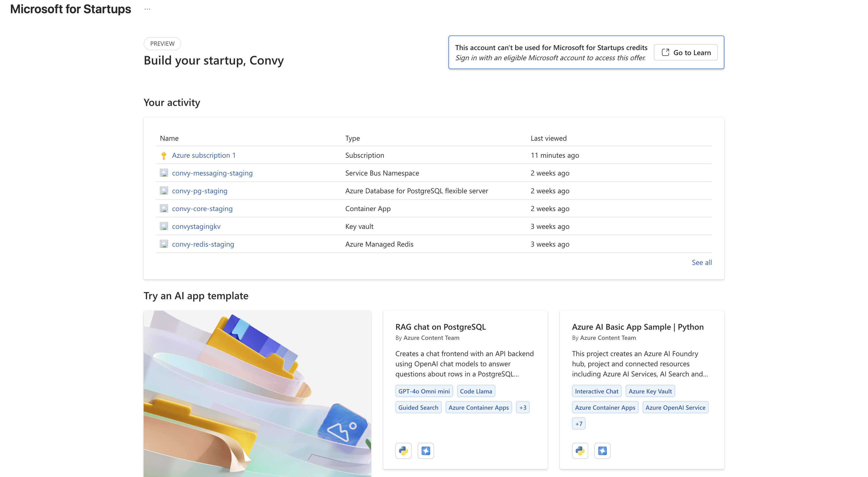Image resolution: width=868 pixels, height=477 pixels.
Task: Open Azure subscription 1 link
Action: click(x=204, y=155)
